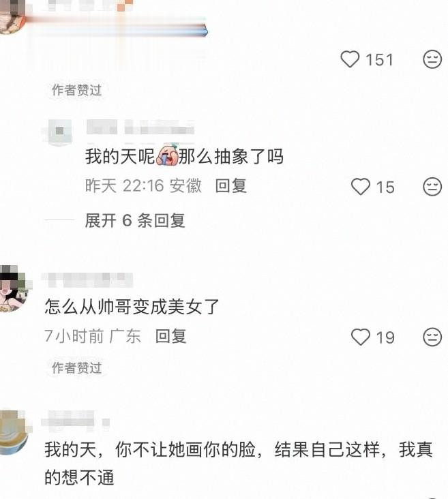Like the 怎么从帅哥变成美女了 comment

click(x=361, y=337)
